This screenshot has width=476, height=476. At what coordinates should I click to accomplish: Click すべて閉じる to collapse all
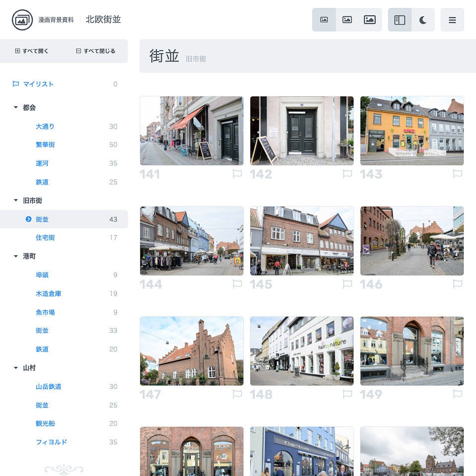[96, 51]
